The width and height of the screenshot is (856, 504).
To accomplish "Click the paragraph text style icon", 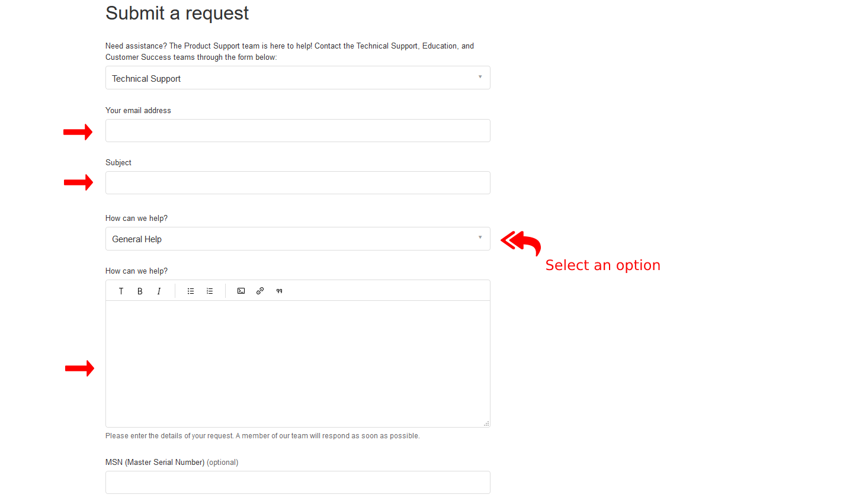I will [x=121, y=291].
